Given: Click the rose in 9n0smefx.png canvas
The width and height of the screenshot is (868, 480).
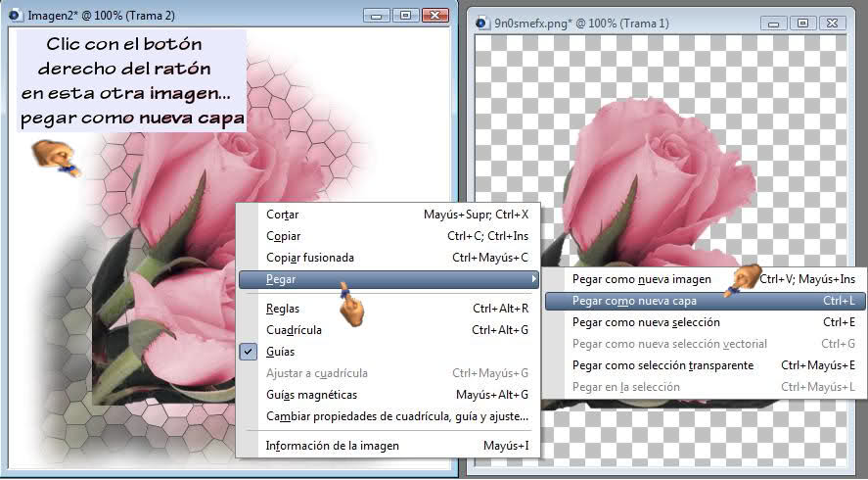Looking at the screenshot, I should tap(659, 183).
